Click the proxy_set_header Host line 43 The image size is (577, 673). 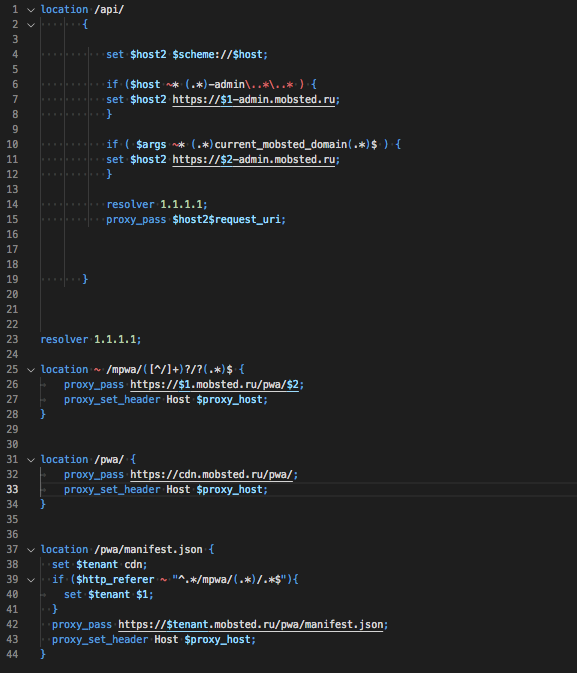pos(154,640)
